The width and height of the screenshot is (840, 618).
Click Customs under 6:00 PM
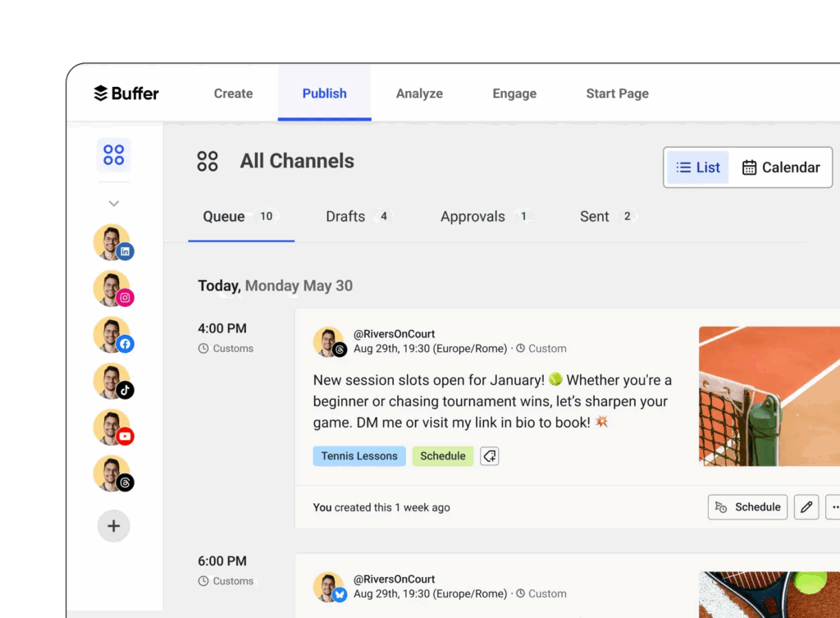tap(226, 581)
